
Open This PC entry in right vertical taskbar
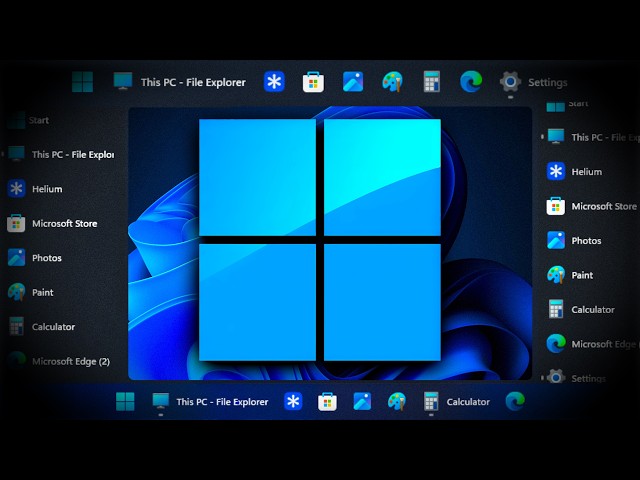coord(593,137)
